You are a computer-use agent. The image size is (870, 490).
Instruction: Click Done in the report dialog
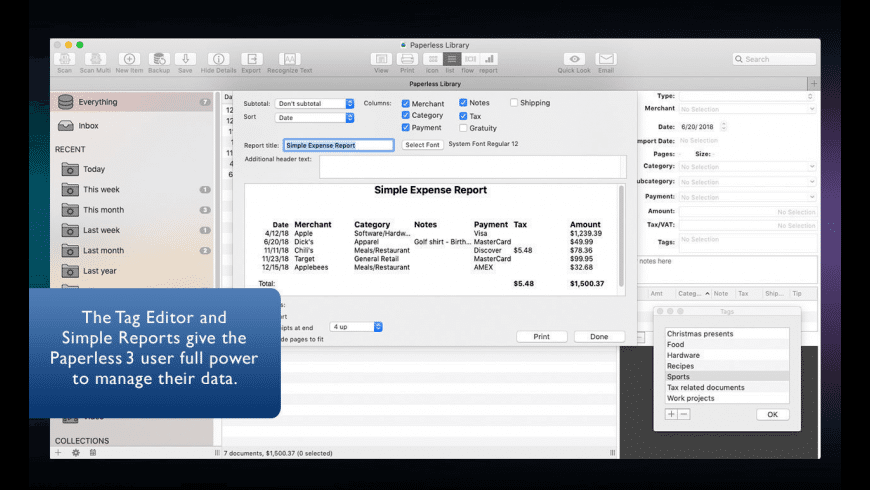pyautogui.click(x=599, y=337)
